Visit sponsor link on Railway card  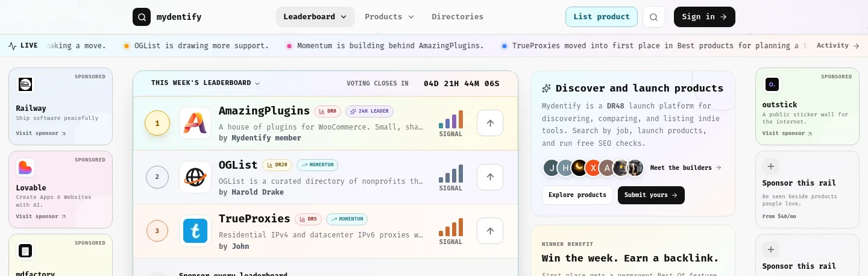(41, 133)
